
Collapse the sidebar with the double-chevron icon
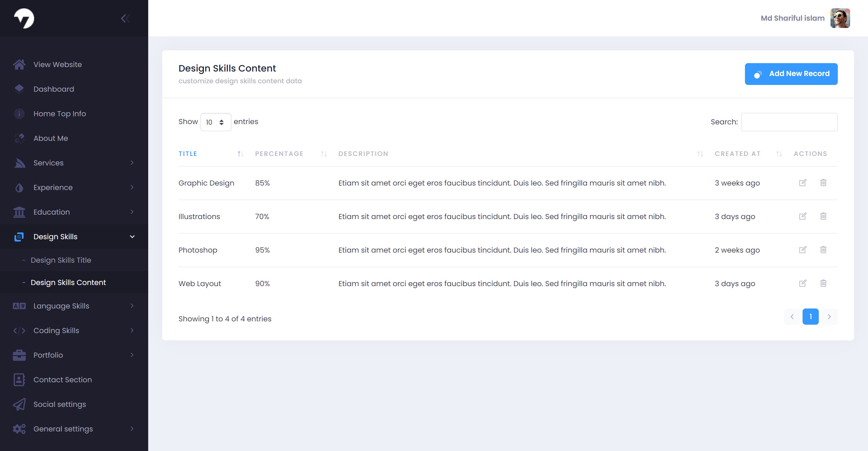click(125, 18)
